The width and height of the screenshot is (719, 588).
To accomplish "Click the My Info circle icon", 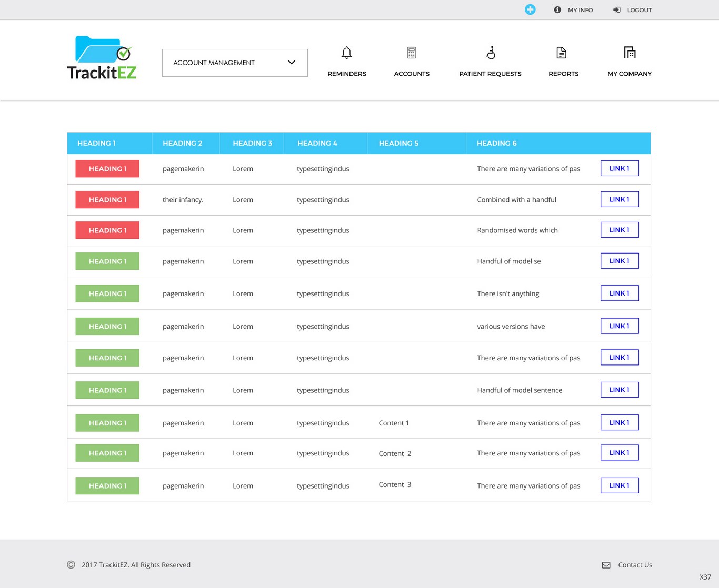I will point(557,10).
